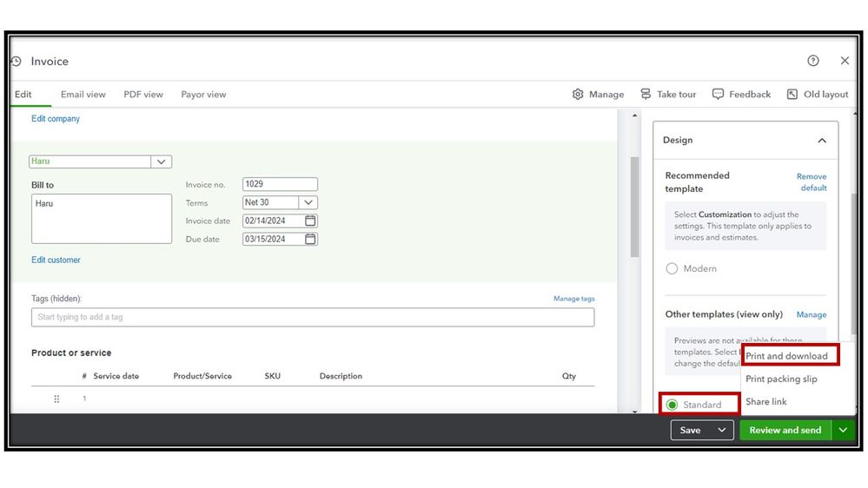Click the Manage tags link

pos(574,299)
